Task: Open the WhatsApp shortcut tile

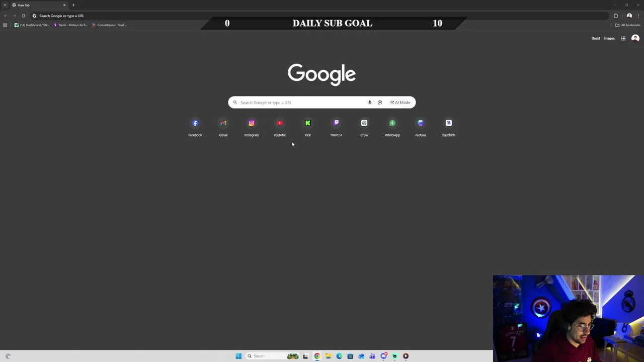Action: coord(392,127)
